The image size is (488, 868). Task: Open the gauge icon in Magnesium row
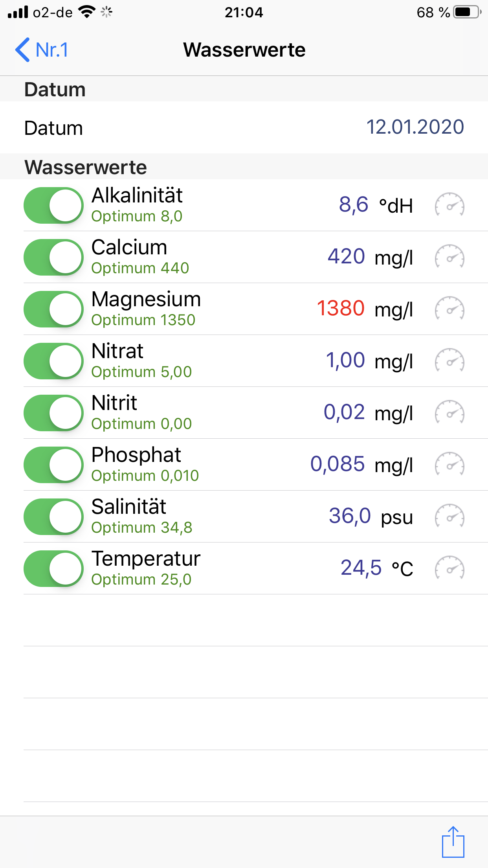pyautogui.click(x=449, y=309)
